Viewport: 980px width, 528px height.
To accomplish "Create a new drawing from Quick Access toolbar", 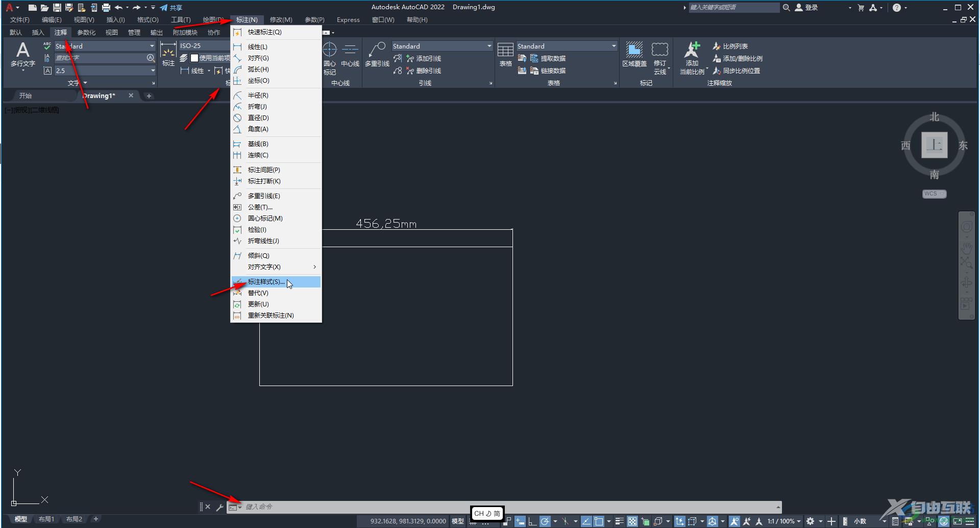I will tap(32, 8).
